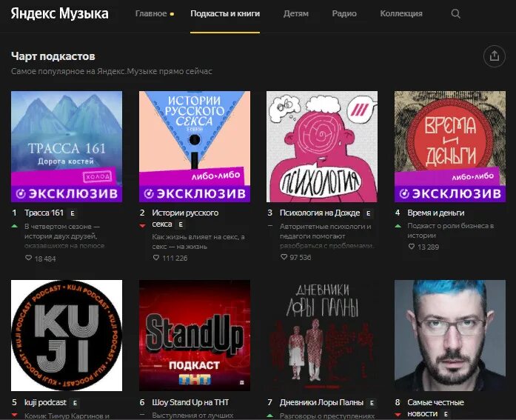Click blue-haired man cover image

point(450,336)
